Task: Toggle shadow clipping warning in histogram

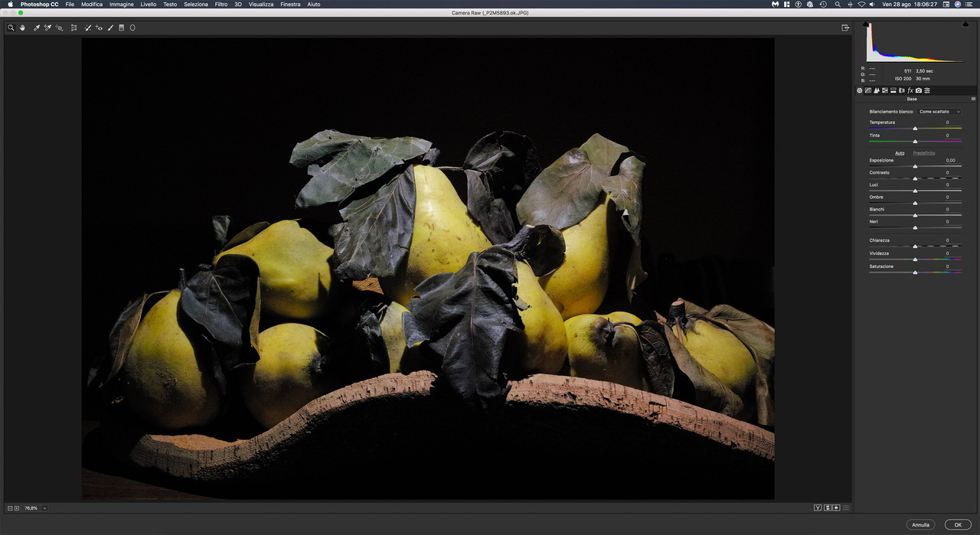Action: pos(866,24)
